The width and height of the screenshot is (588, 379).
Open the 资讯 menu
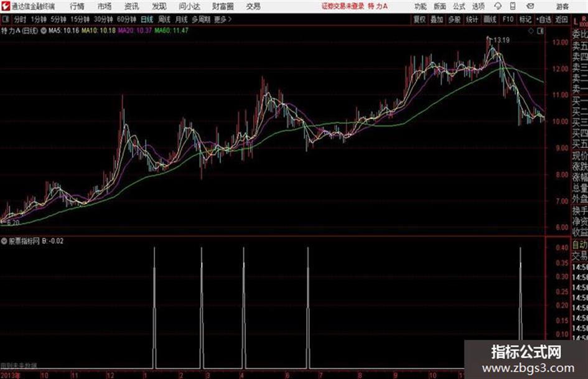point(132,6)
